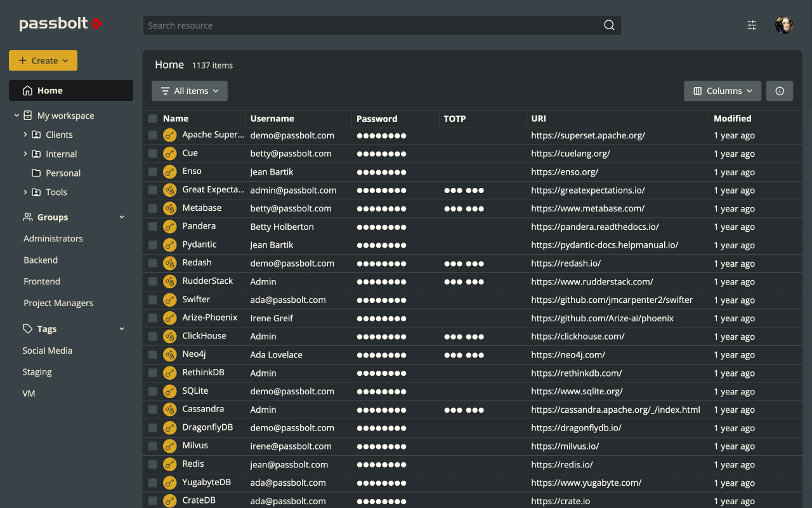The image size is (812, 508).
Task: Open the All items filter dropdown
Action: [189, 91]
